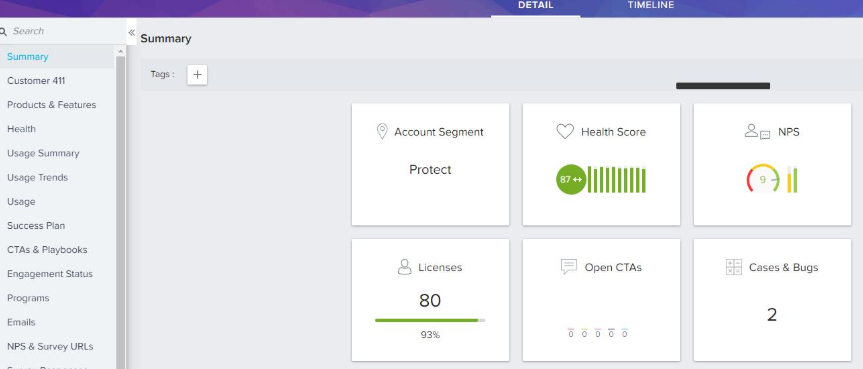The width and height of the screenshot is (863, 369).
Task: Click the Health Score heart icon
Action: pyautogui.click(x=565, y=132)
